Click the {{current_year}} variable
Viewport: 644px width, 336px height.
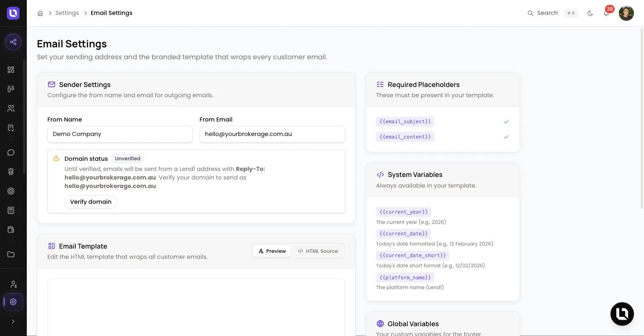pos(403,212)
